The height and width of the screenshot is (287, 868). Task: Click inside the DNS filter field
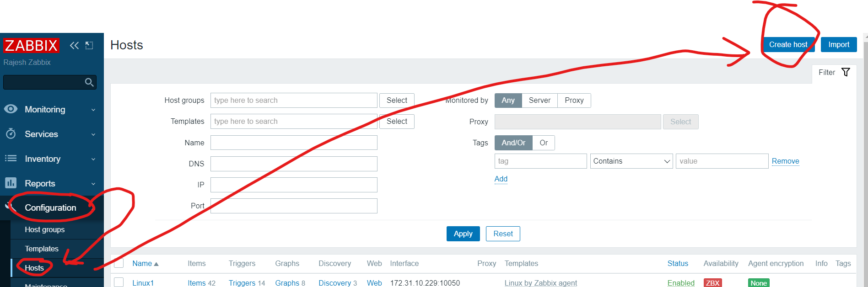[x=294, y=164]
